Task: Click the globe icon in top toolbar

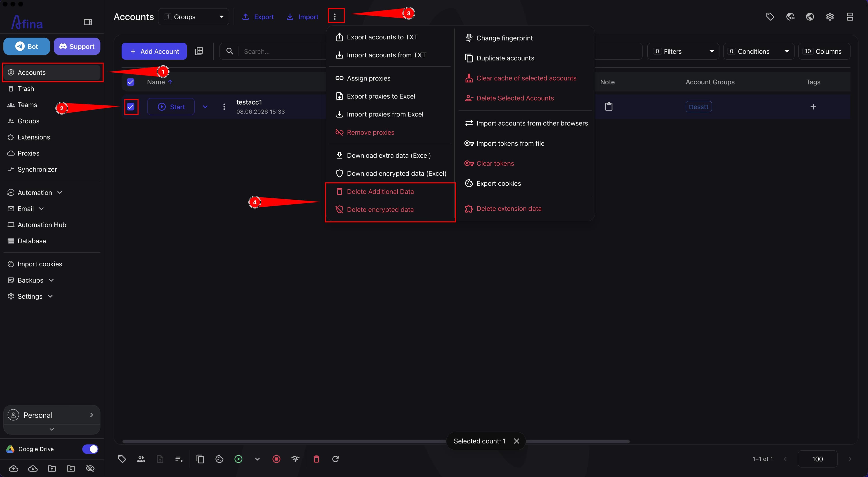Action: point(810,17)
